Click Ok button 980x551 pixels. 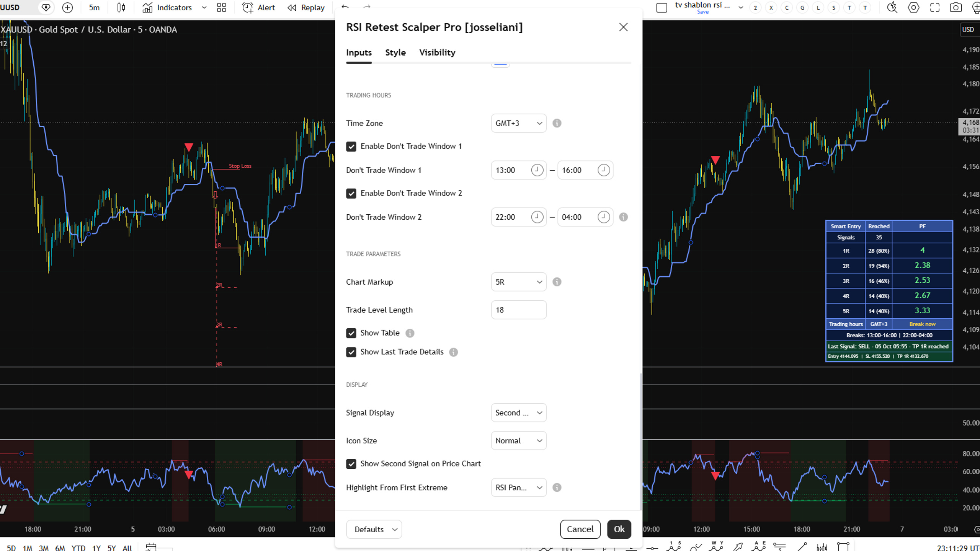click(619, 529)
